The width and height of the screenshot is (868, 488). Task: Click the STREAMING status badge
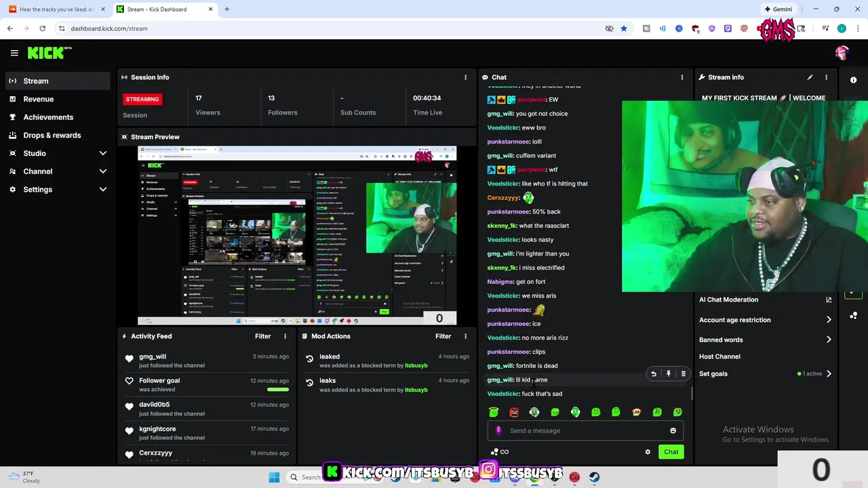(x=142, y=99)
